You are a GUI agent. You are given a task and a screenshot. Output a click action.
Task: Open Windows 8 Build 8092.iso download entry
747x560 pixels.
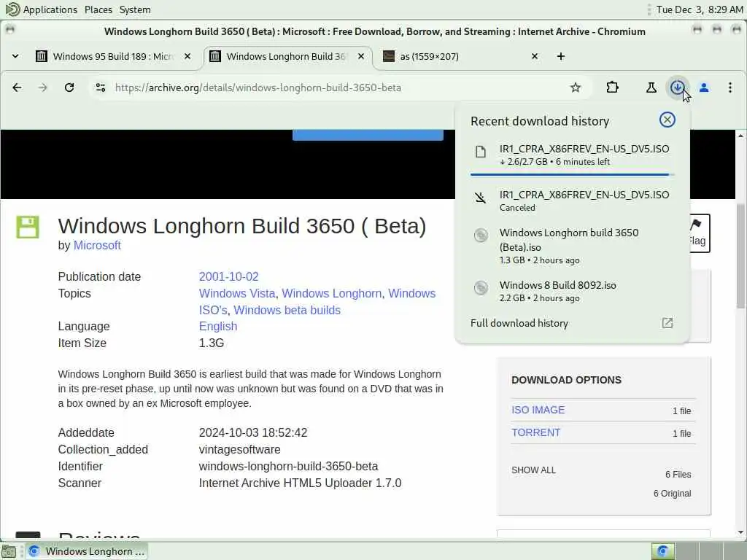tap(572, 291)
